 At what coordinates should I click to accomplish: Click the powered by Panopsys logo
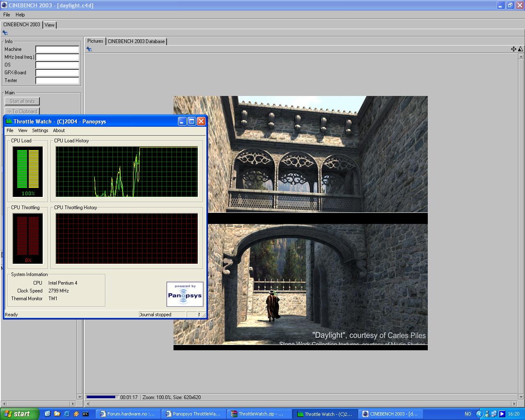[x=185, y=294]
